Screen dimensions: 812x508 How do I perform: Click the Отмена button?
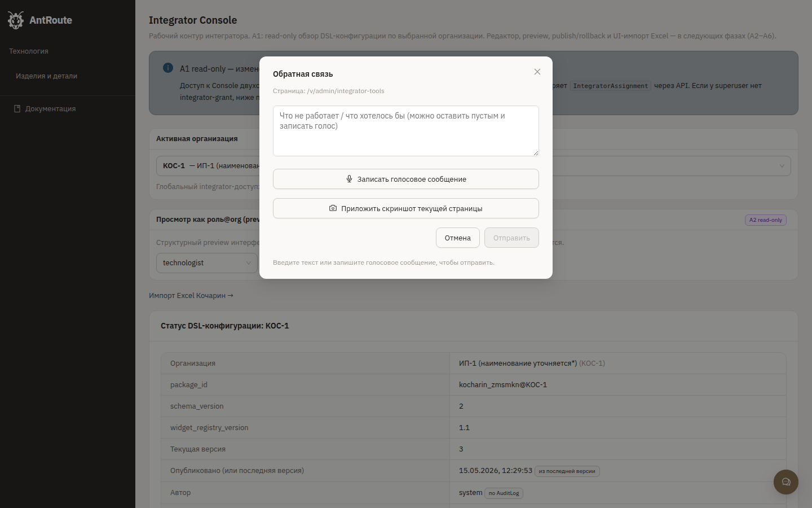pyautogui.click(x=458, y=238)
